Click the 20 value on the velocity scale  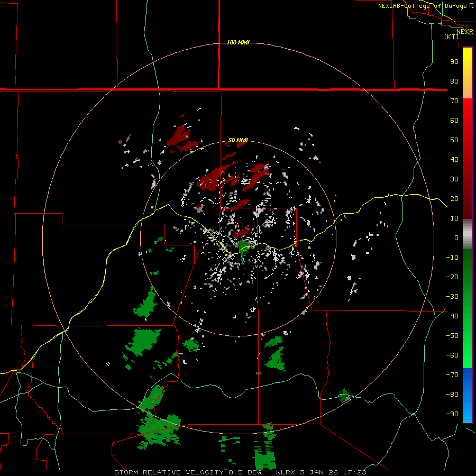point(454,198)
